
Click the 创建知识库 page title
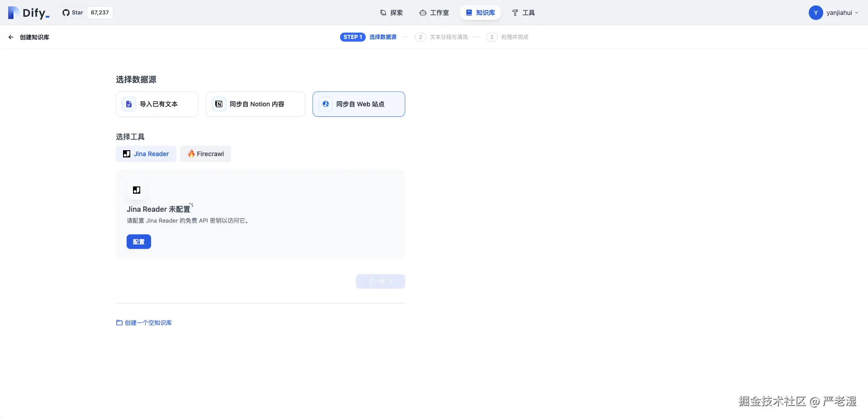click(34, 37)
